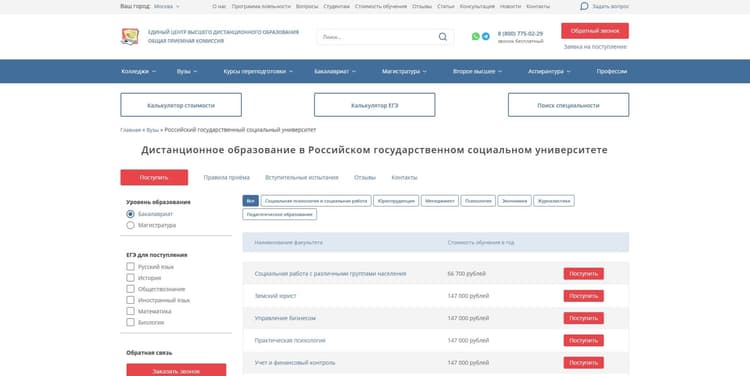Filter by Юриспруденция tag

point(396,201)
